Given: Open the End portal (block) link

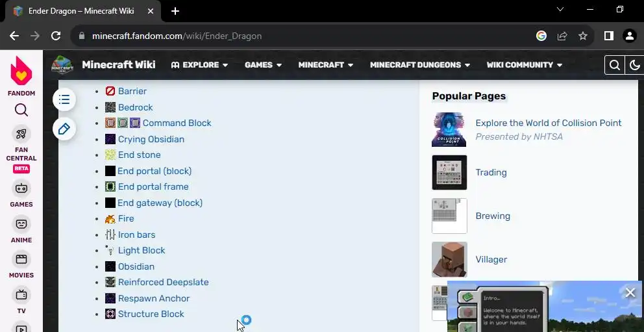Looking at the screenshot, I should point(155,171).
